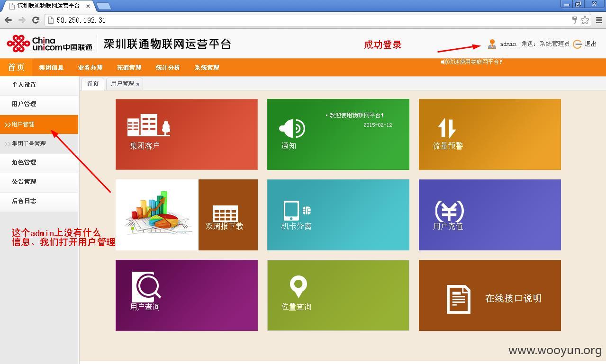Click the 集团客户 building icon
Screen dimensions: 606x364
149,125
